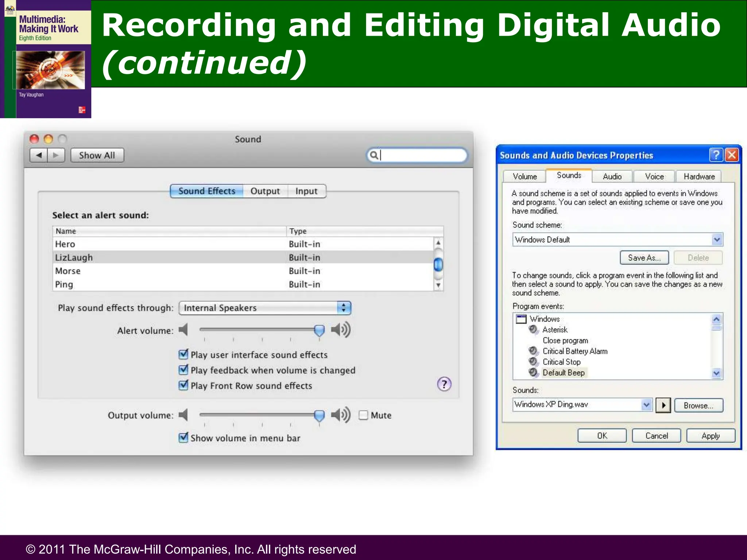The height and width of the screenshot is (560, 747).
Task: Click the speaker icon next to Default Beep
Action: click(534, 373)
